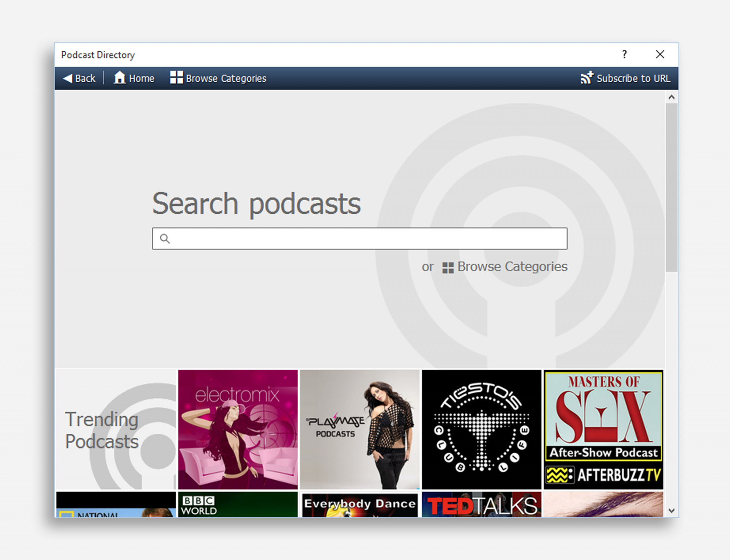Viewport: 730px width, 560px height.
Task: Click the Back arrow icon
Action: click(68, 78)
